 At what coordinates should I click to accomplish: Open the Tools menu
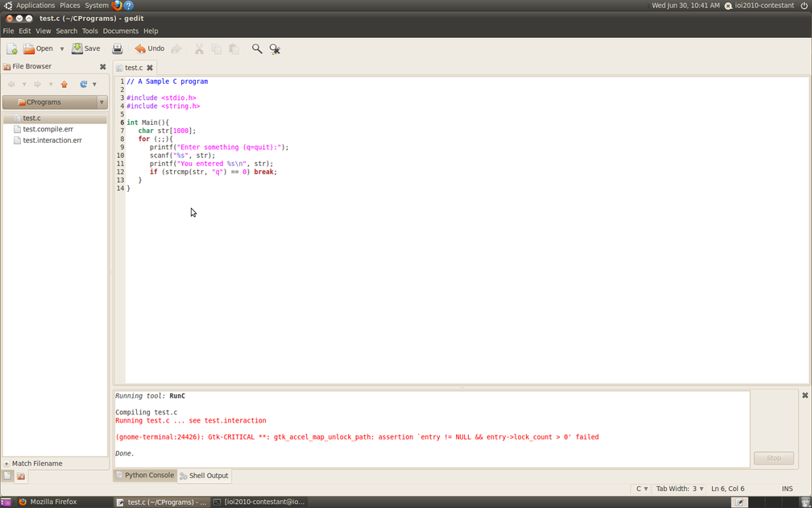(x=89, y=31)
